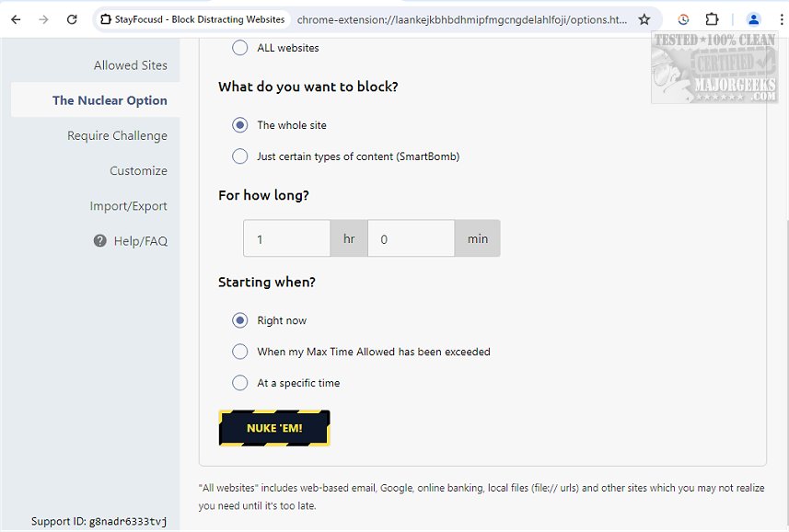Image resolution: width=789 pixels, height=532 pixels.
Task: Open the Chrome three-dot menu
Action: point(780,19)
